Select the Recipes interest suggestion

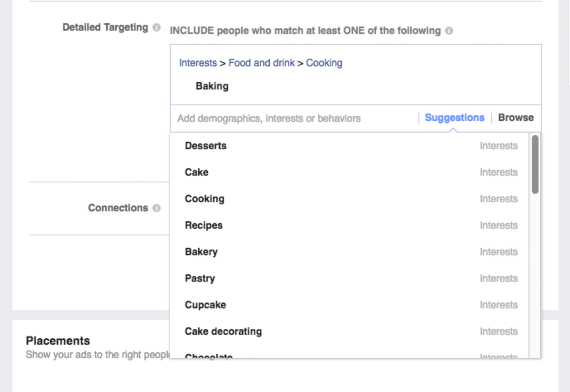click(x=204, y=225)
